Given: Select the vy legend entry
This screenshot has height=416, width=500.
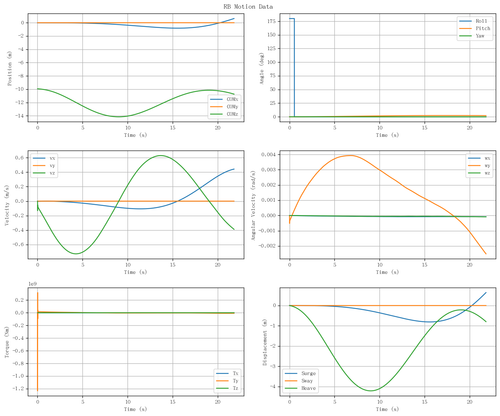Looking at the screenshot, I should tap(44, 166).
